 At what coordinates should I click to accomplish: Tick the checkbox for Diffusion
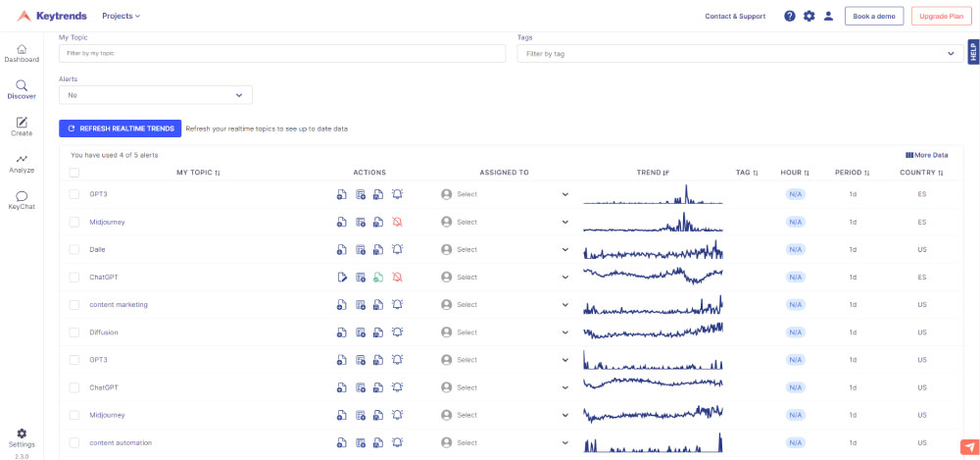(74, 332)
